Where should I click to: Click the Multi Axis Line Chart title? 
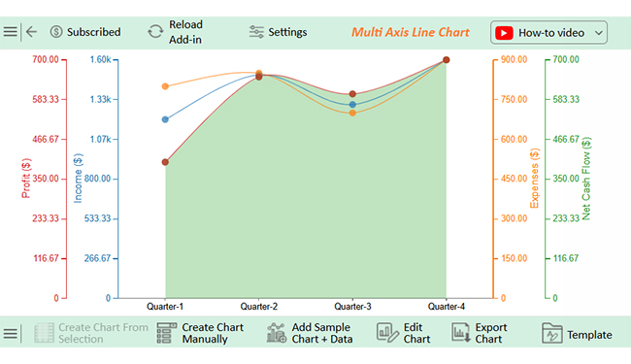(x=410, y=32)
